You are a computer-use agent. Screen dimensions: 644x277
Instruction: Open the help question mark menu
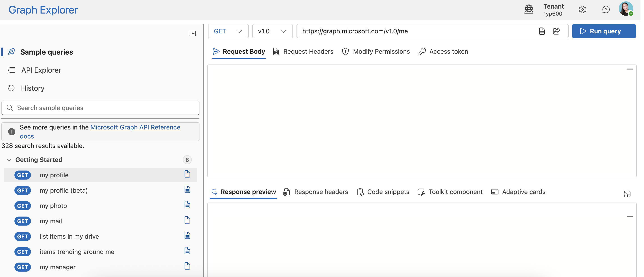pyautogui.click(x=606, y=9)
